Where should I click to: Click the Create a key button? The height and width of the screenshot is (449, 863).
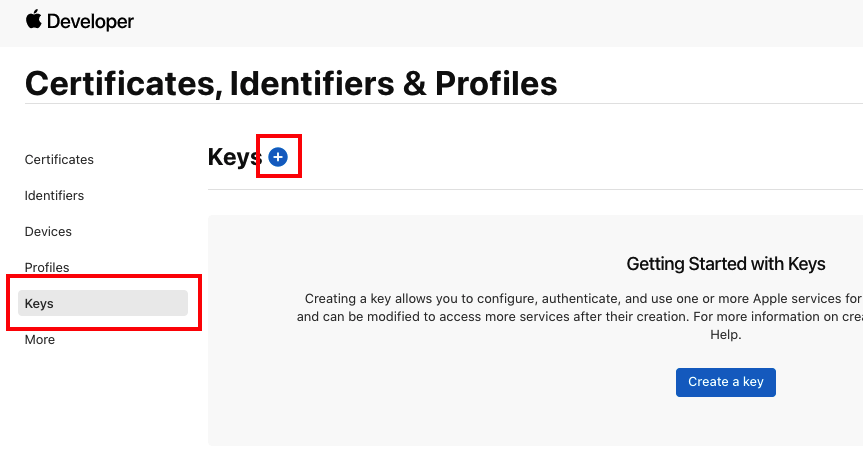(x=725, y=382)
